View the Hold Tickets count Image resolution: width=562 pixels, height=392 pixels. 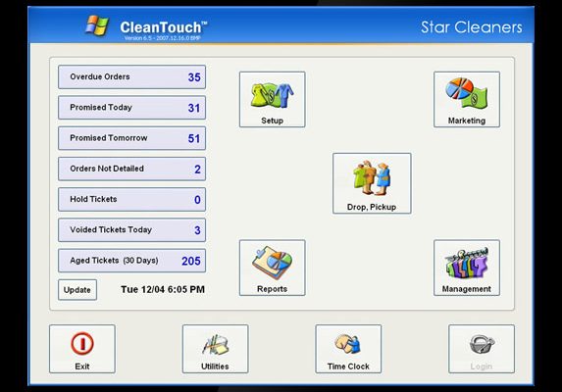(x=131, y=199)
